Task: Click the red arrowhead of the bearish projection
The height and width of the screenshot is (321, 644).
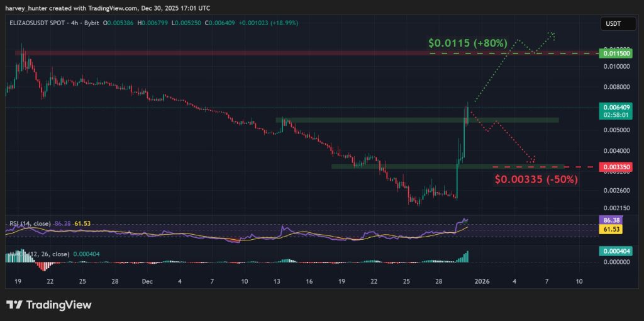Action: tap(532, 159)
